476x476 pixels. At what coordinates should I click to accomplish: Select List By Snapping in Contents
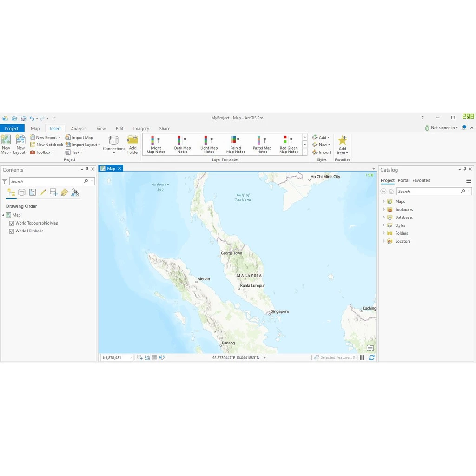[54, 192]
